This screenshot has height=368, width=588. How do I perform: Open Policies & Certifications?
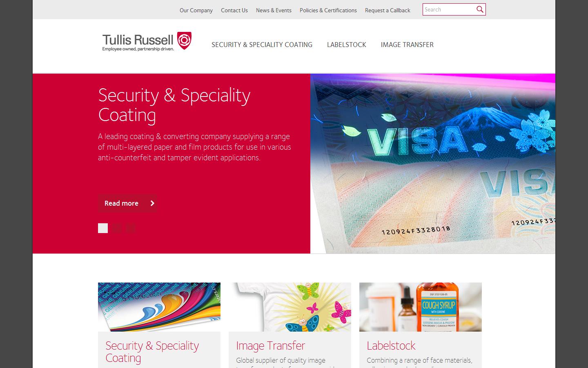[328, 10]
